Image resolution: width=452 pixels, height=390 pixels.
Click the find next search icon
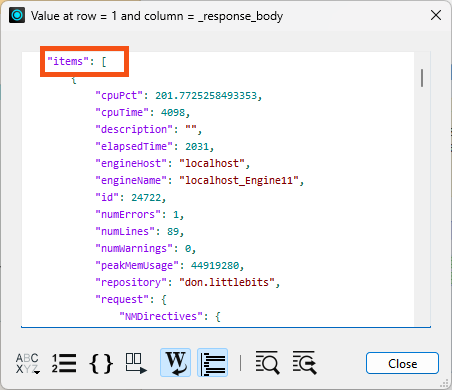305,363
